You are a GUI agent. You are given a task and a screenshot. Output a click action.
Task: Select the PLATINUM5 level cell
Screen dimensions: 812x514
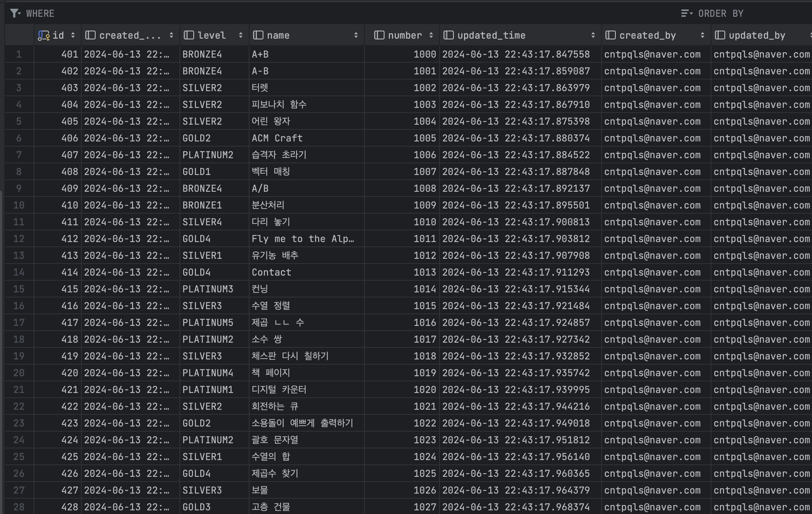click(x=208, y=323)
